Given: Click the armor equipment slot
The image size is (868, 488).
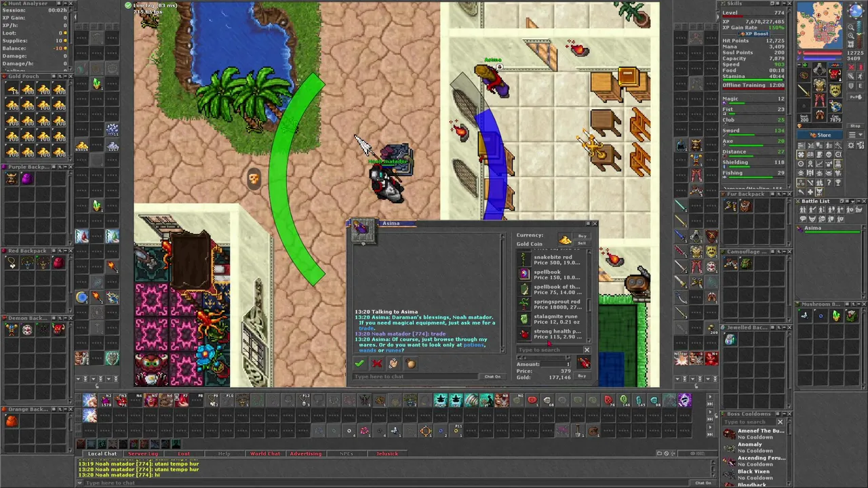Looking at the screenshot, I should click(x=819, y=85).
